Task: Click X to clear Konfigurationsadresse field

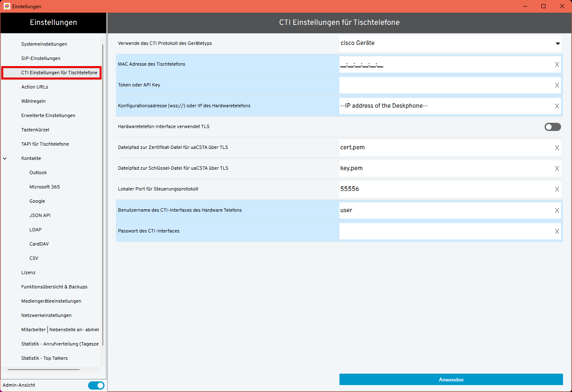Action: click(557, 106)
